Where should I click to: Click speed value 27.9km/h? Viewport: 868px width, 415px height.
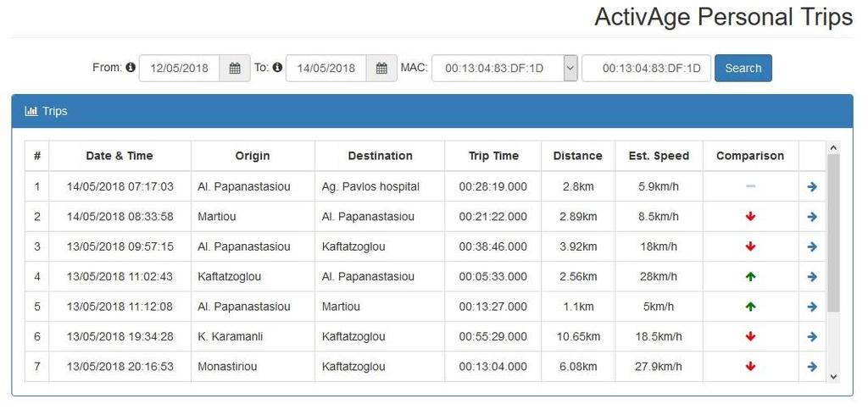pos(659,367)
